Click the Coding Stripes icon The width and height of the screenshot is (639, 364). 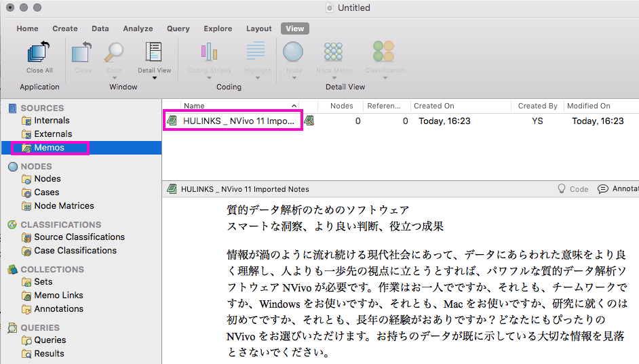tap(209, 52)
